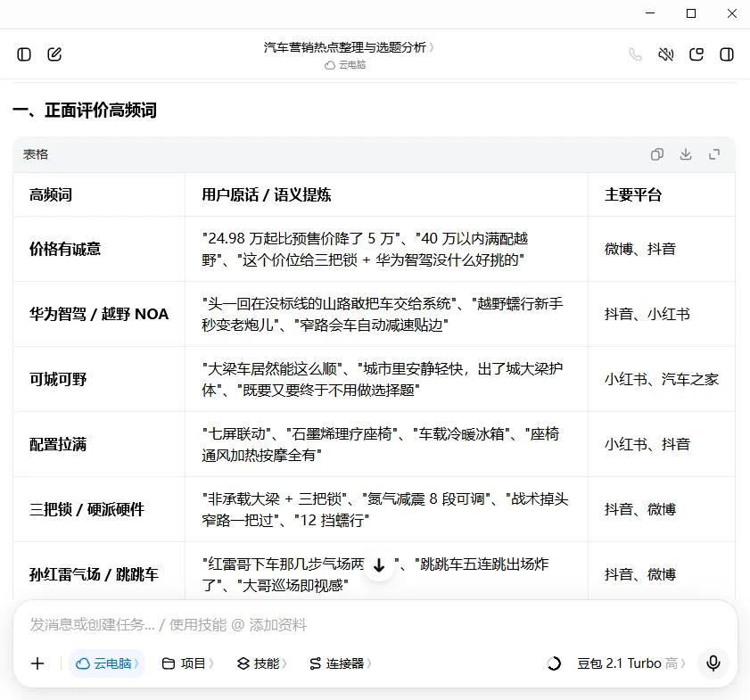The height and width of the screenshot is (700, 750).
Task: Close the window
Action: (x=732, y=13)
